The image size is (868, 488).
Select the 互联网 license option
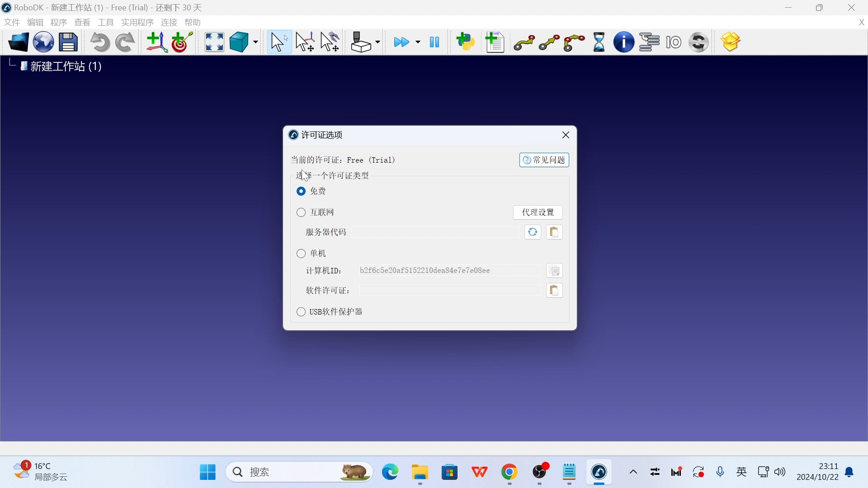click(301, 212)
